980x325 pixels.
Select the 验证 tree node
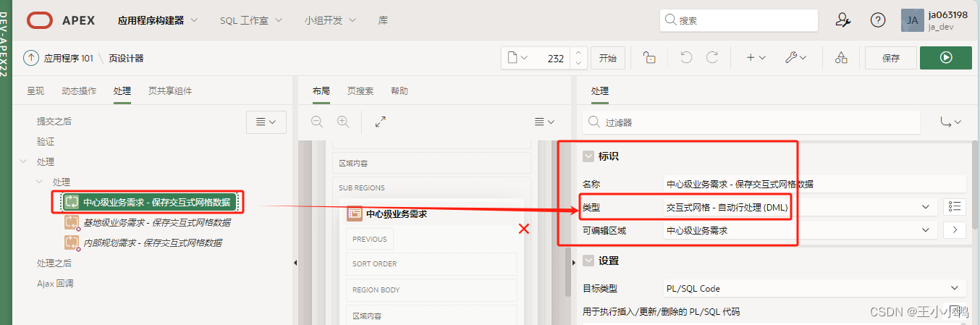click(x=46, y=141)
